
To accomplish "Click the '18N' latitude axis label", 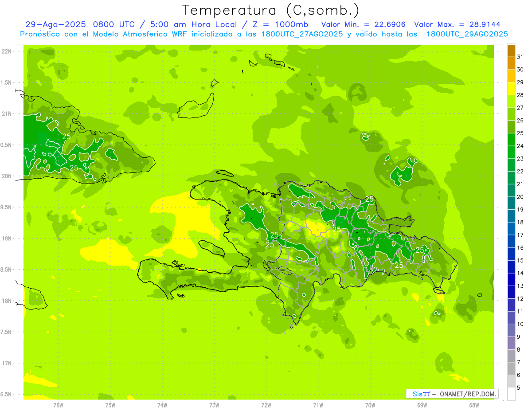I will point(8,301).
